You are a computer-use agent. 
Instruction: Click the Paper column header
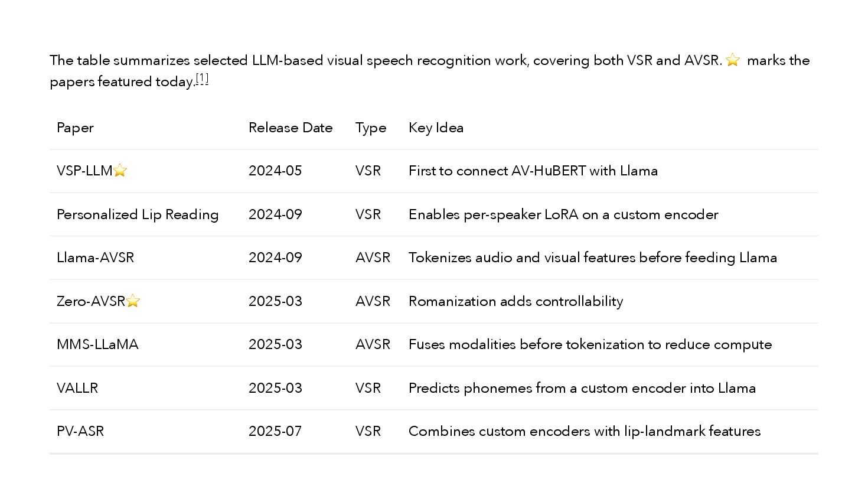[75, 128]
